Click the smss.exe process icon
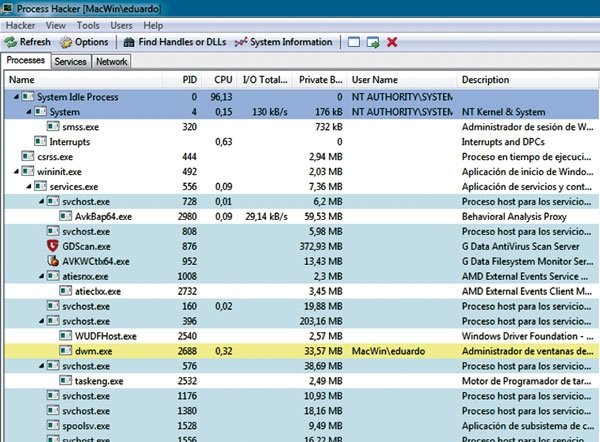This screenshot has height=442, width=600. point(53,126)
